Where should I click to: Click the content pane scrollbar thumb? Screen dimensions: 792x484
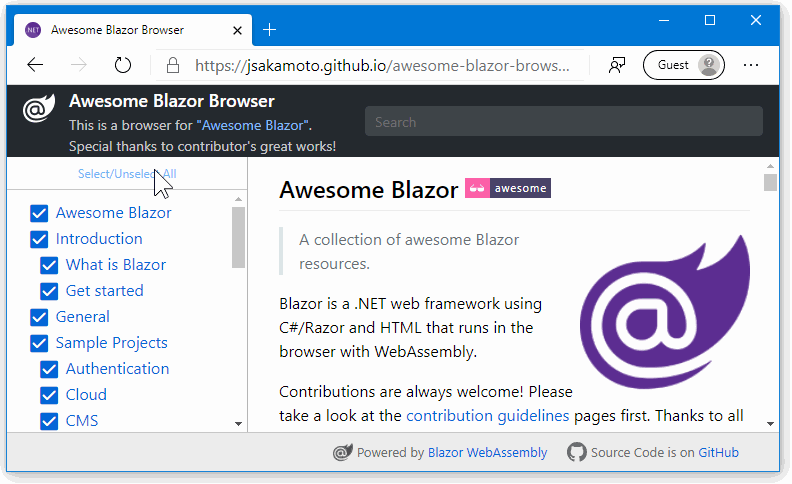pos(770,182)
